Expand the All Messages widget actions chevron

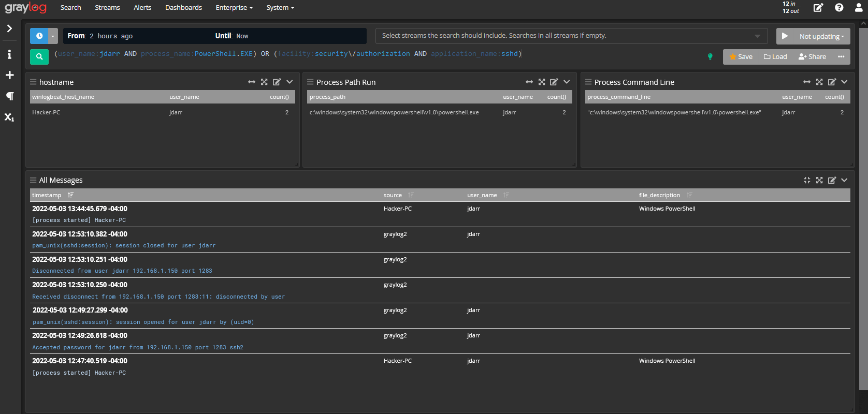[844, 180]
